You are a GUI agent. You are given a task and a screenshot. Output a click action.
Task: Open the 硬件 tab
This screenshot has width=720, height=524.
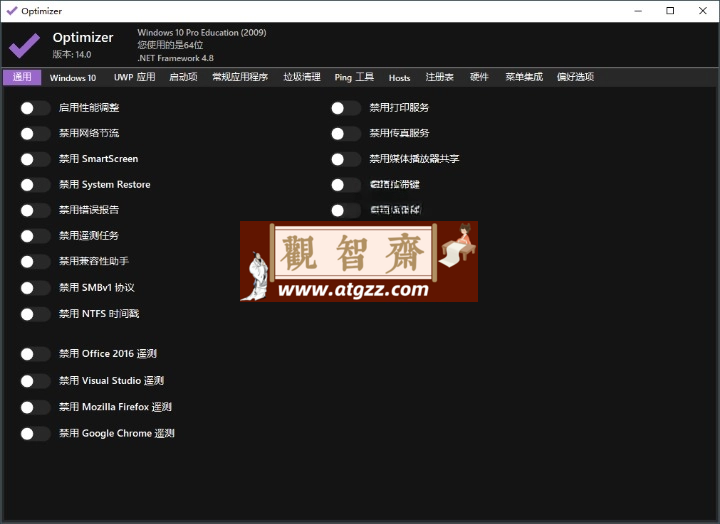pyautogui.click(x=479, y=77)
